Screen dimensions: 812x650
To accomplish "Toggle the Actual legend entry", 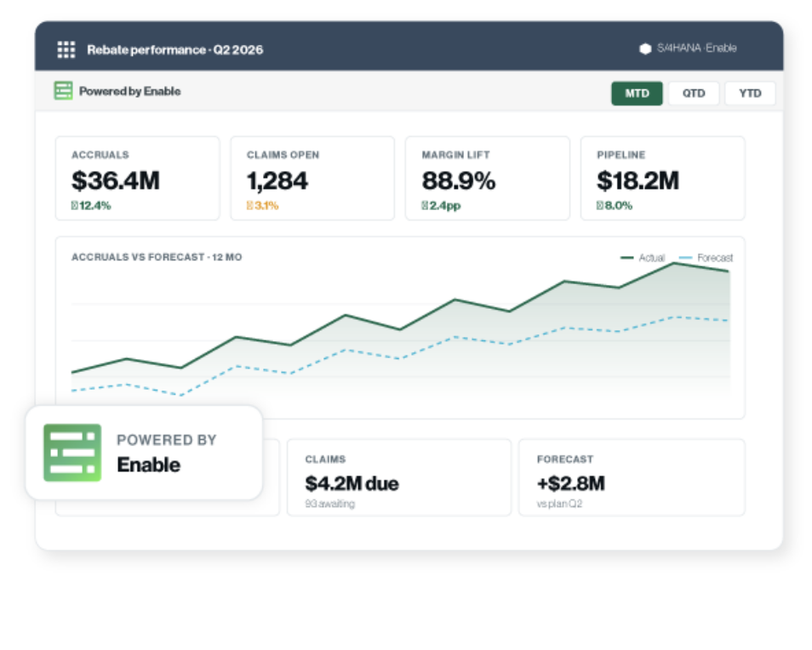I will click(x=643, y=258).
